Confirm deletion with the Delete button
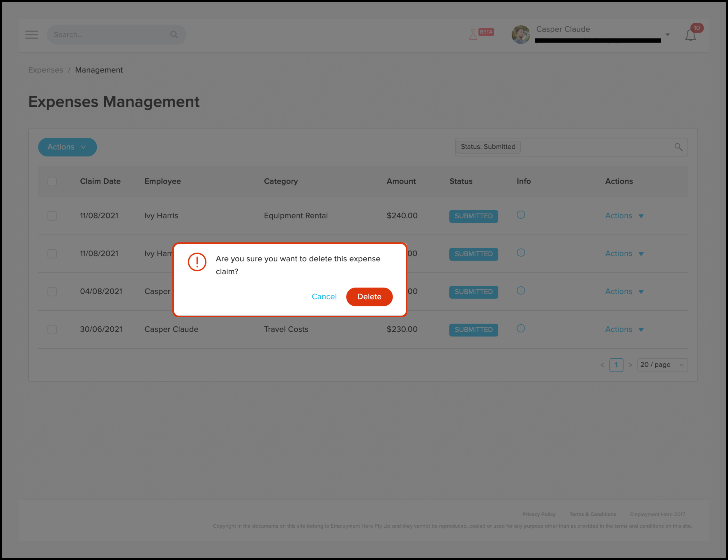 369,297
